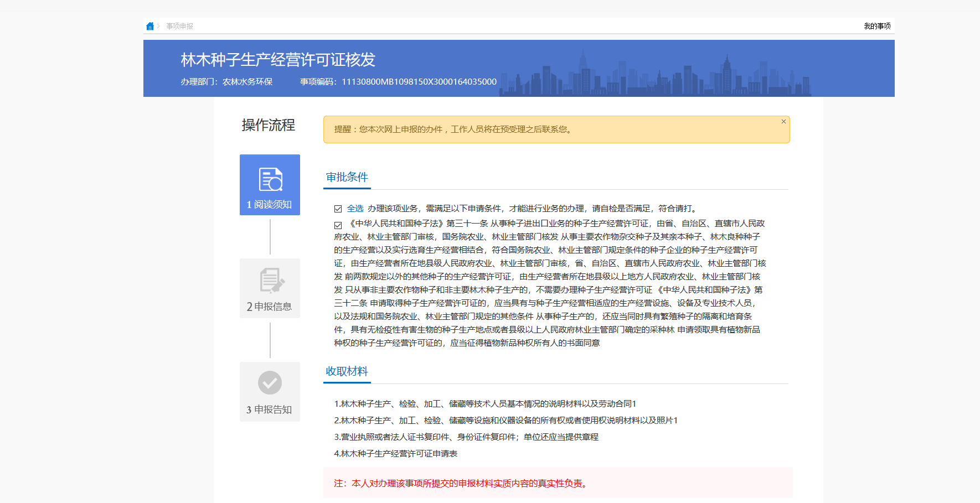Click the step 2 申报信息 pen icon
Image resolution: width=980 pixels, height=503 pixels.
(x=270, y=279)
